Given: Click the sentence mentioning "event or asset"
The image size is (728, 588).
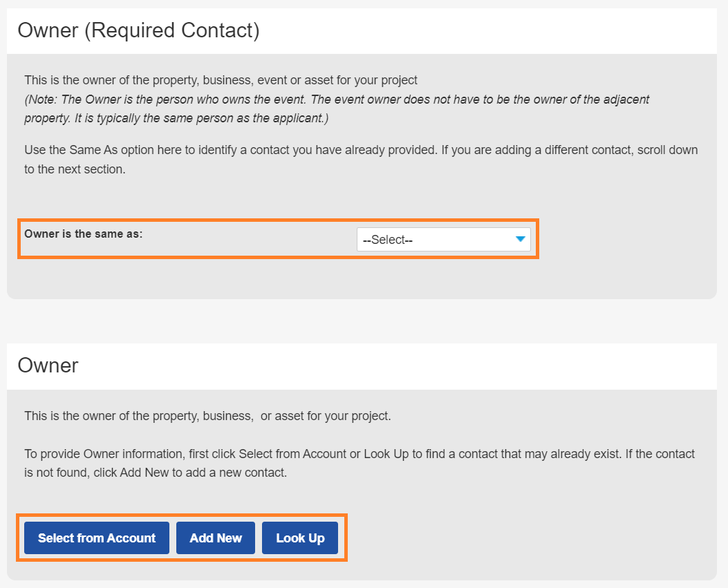Looking at the screenshot, I should (x=221, y=80).
